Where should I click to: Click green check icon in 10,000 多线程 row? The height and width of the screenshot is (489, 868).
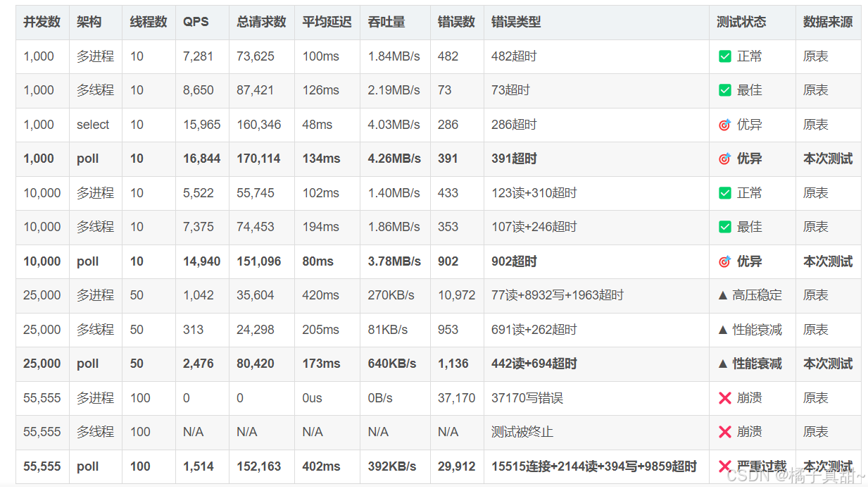[724, 227]
